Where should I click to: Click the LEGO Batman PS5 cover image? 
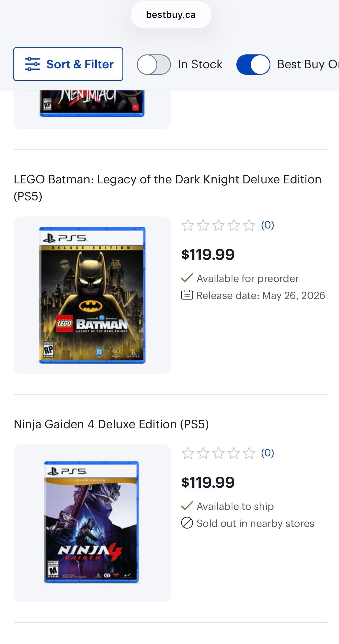(x=92, y=295)
